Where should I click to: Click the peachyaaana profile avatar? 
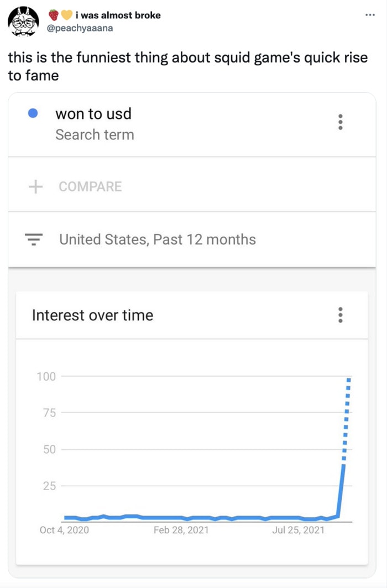pyautogui.click(x=23, y=22)
